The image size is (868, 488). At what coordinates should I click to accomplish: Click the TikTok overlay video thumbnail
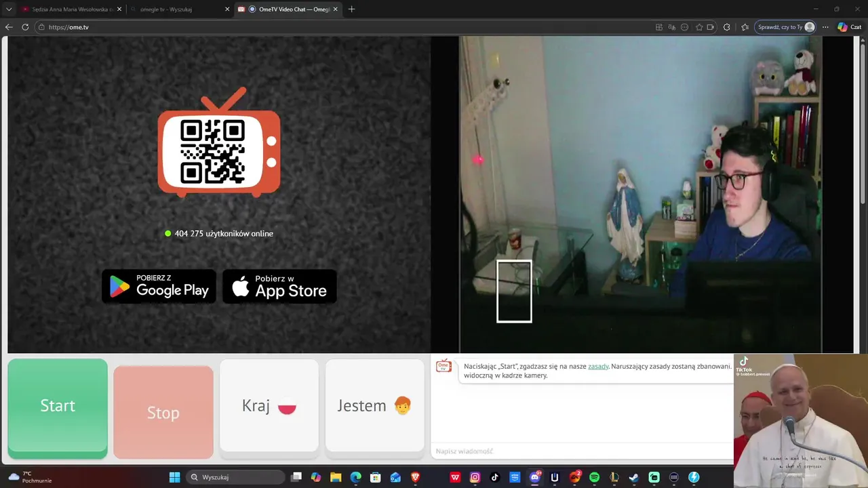801,421
